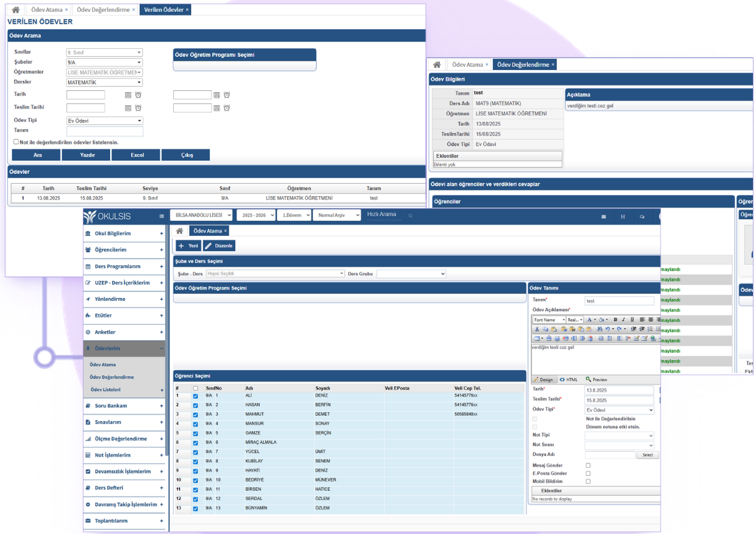Click the hamburger menu icon beside OKULSIS logo

[x=161, y=216]
